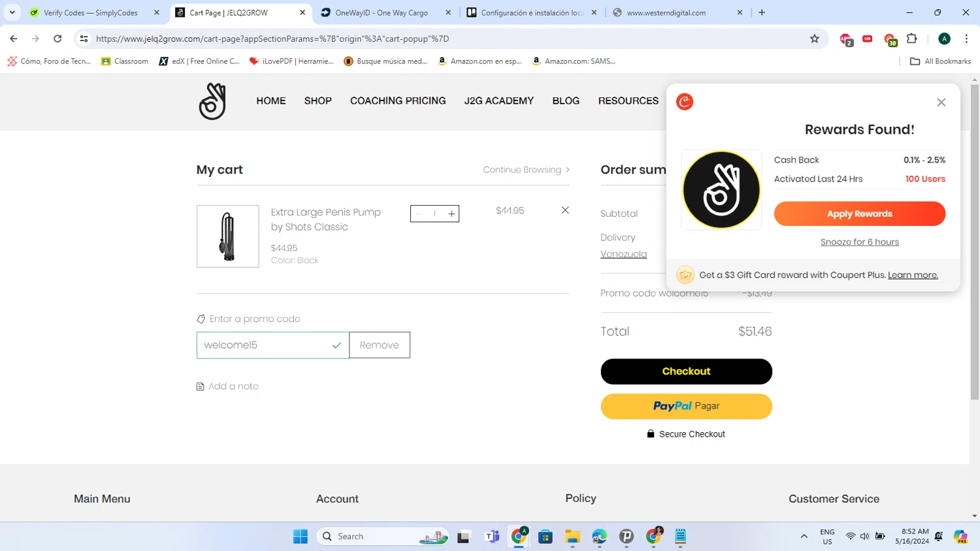Increase cart item quantity with plus

[x=451, y=213]
